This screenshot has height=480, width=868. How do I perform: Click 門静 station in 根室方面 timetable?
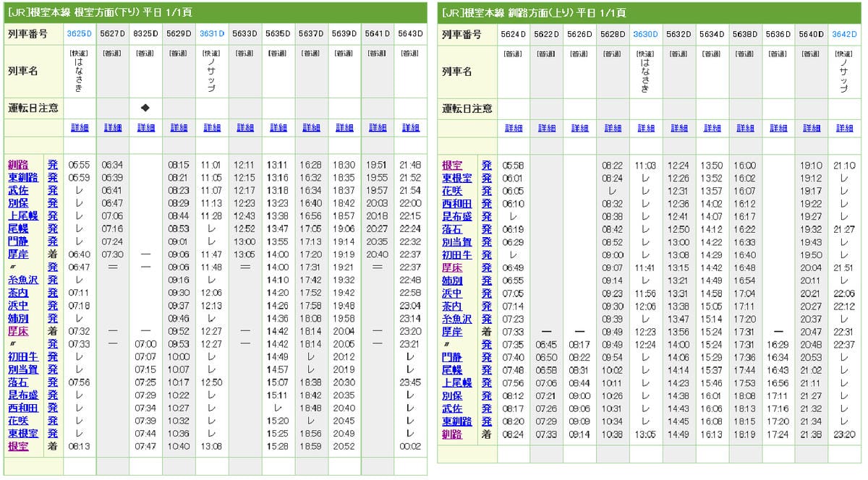(x=18, y=241)
